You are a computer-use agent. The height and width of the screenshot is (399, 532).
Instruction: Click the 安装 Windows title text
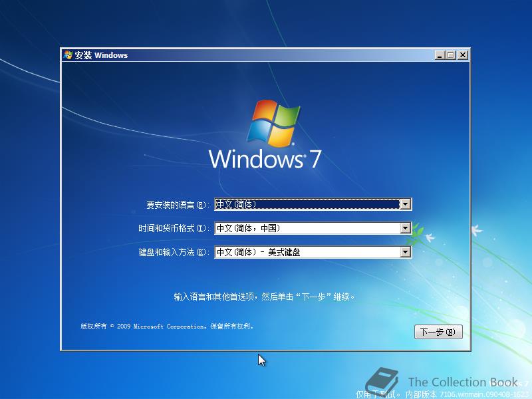pos(101,55)
